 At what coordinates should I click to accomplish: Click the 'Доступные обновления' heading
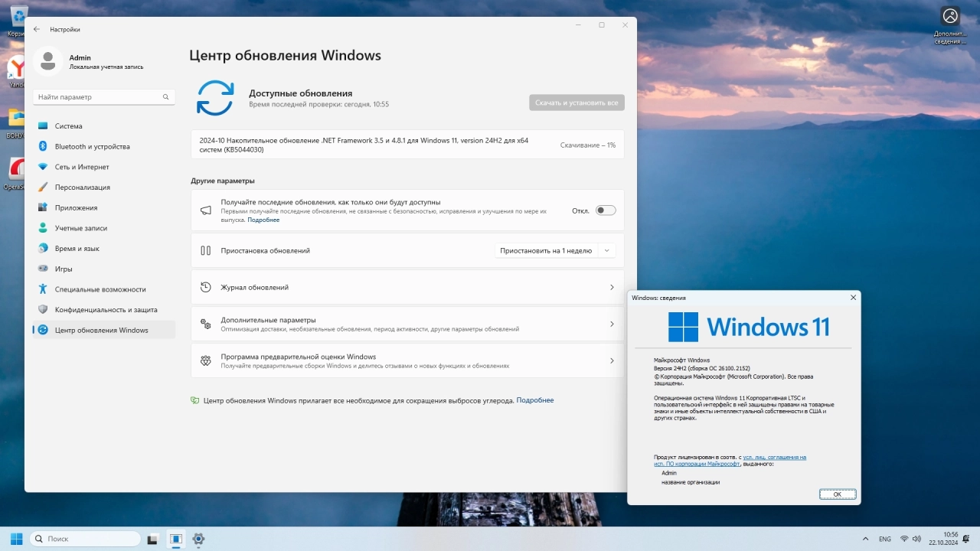(300, 93)
